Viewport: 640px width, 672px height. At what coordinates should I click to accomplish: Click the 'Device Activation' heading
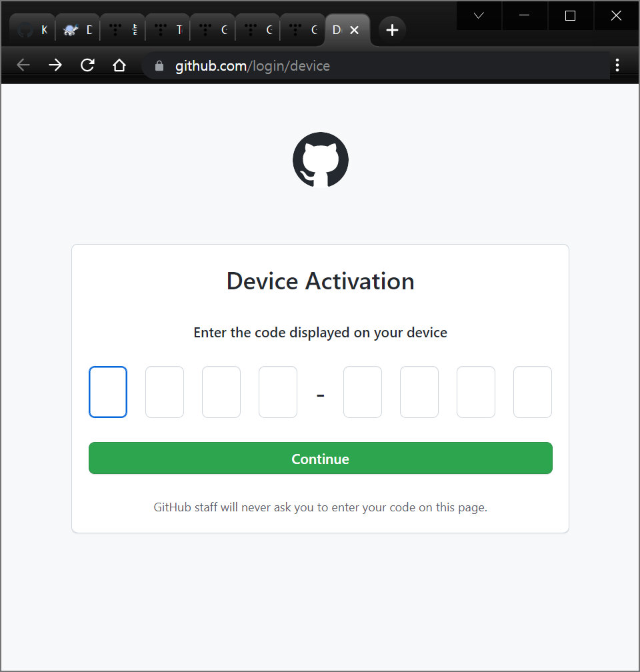click(x=320, y=281)
